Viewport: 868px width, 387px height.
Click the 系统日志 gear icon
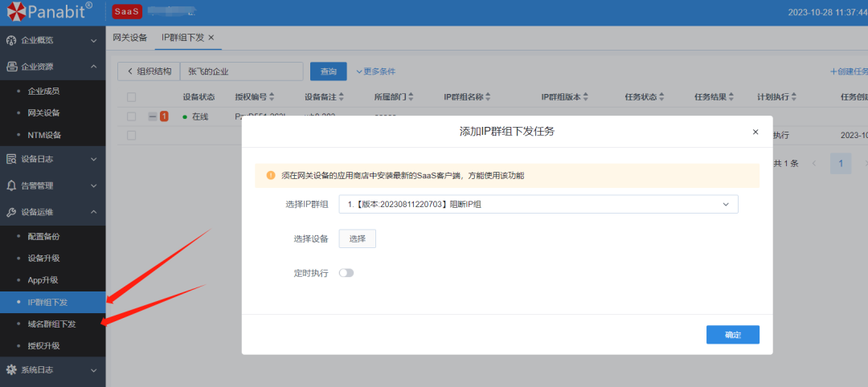coord(11,370)
